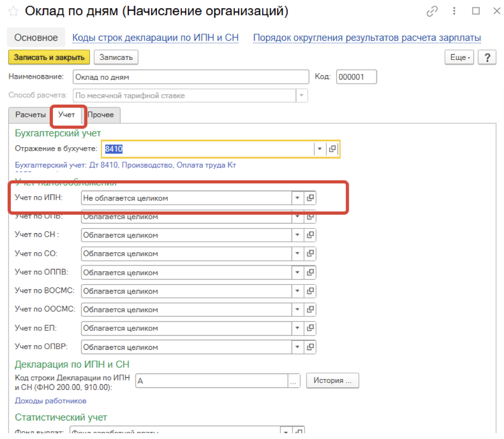Click the История button
This screenshot has width=504, height=439.
(332, 380)
